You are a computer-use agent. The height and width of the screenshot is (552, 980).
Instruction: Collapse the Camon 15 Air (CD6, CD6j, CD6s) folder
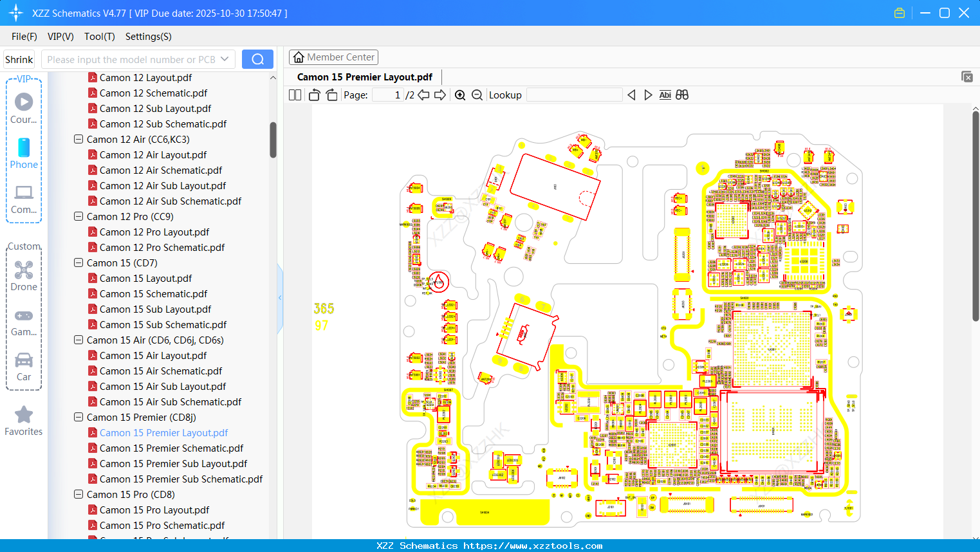tap(79, 340)
